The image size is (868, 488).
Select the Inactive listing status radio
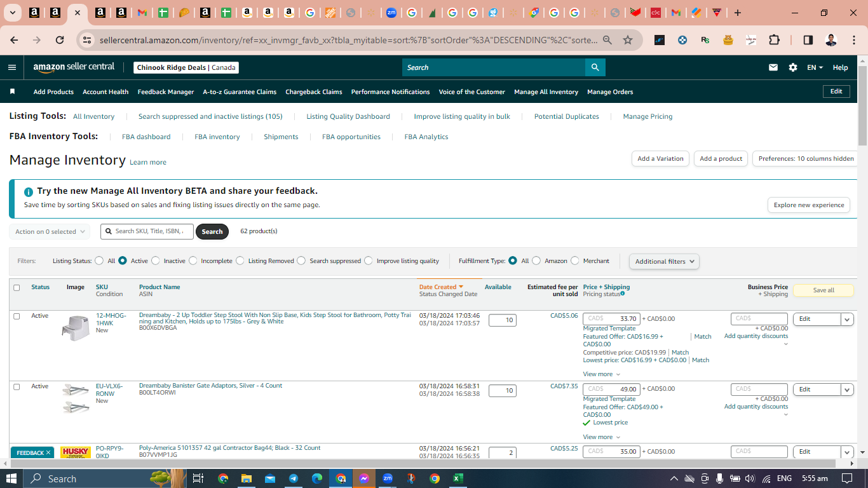155,261
